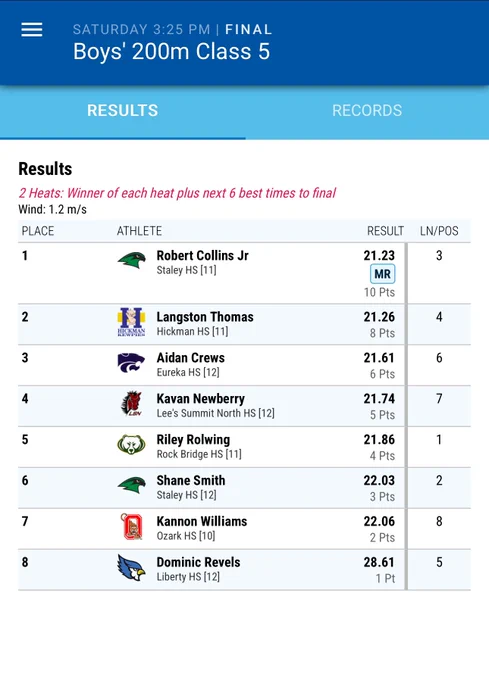Open Aidan Crews athlete profile
The height and width of the screenshot is (680, 489).
coord(191,358)
